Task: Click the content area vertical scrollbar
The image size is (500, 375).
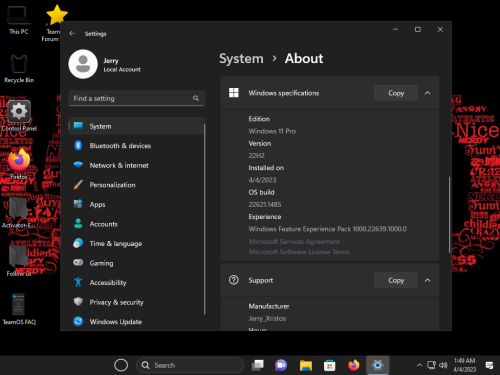Action: click(449, 215)
